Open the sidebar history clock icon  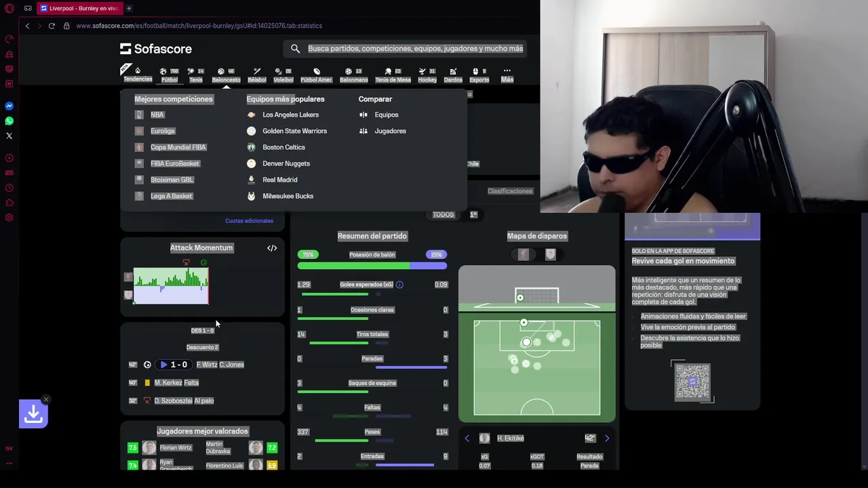[9, 188]
